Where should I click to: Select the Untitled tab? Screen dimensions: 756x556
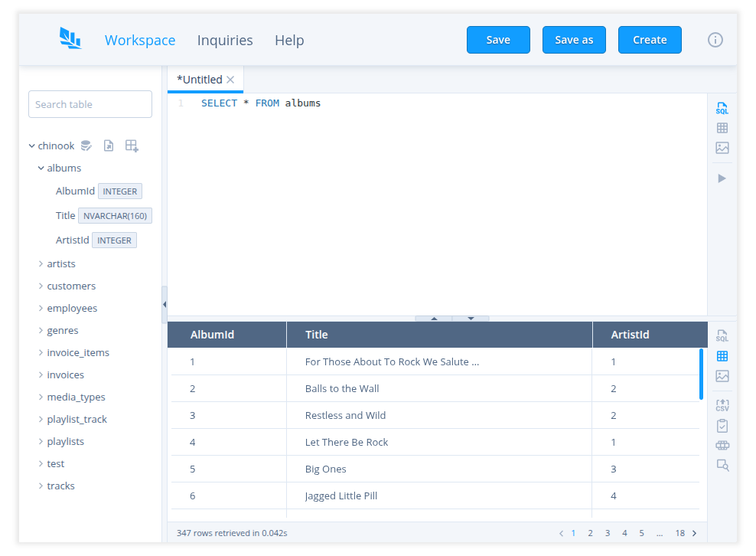tap(200, 79)
